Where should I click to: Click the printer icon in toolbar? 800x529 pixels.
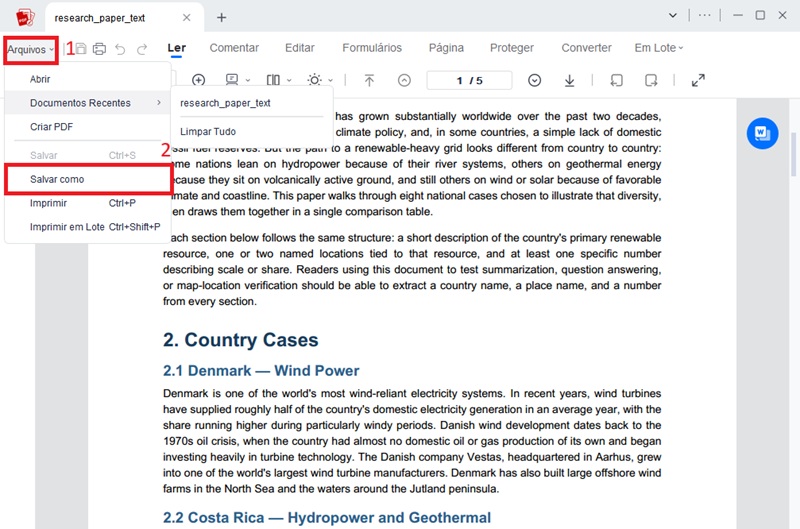tap(99, 49)
